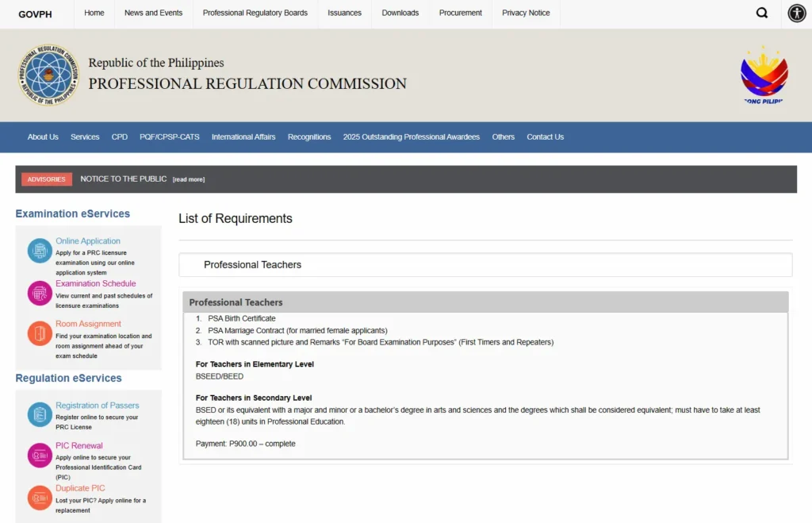Image resolution: width=812 pixels, height=523 pixels.
Task: Open Recognitions menu
Action: [309, 137]
